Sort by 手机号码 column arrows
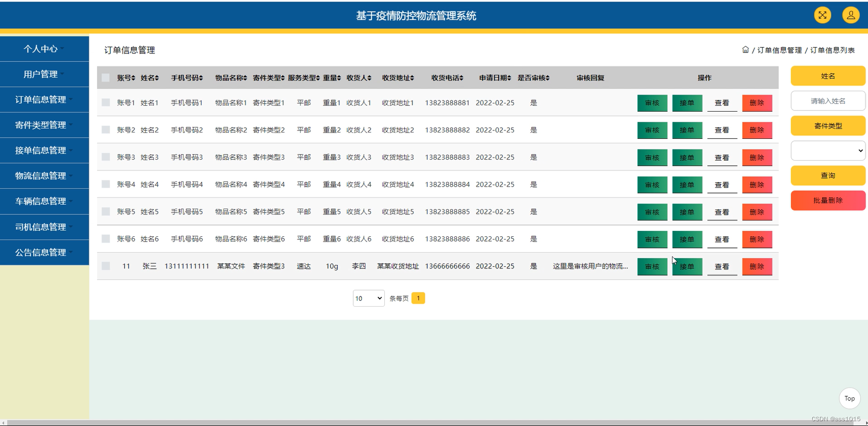Screen dimensions: 868x426 tap(201, 78)
